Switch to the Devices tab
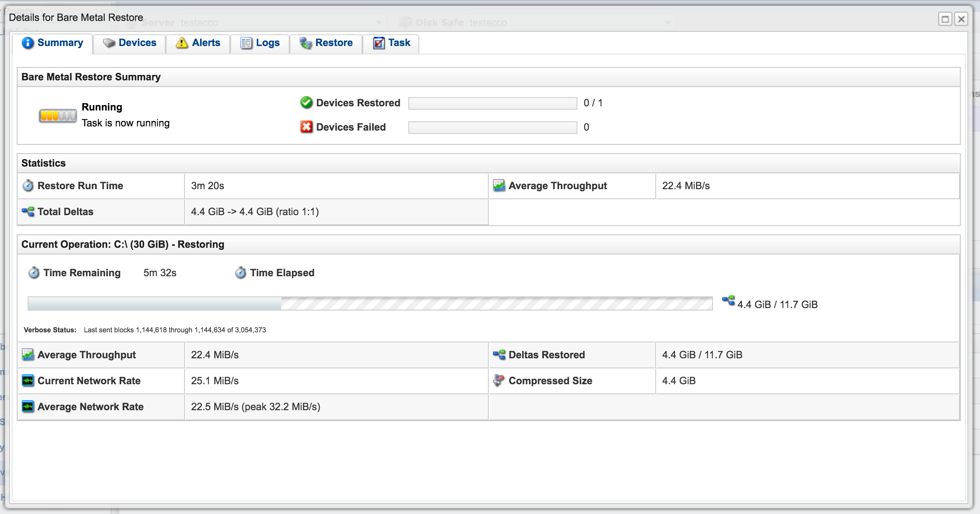 pyautogui.click(x=129, y=43)
